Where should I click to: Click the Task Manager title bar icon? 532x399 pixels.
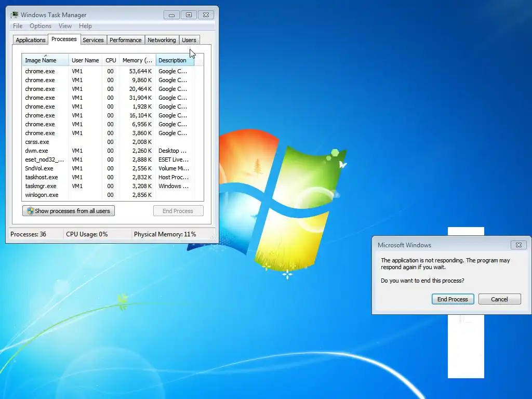tap(14, 15)
